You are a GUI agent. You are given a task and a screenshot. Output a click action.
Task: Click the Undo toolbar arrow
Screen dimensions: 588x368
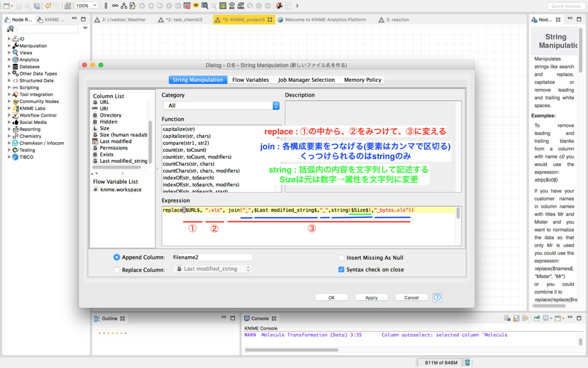(x=48, y=6)
